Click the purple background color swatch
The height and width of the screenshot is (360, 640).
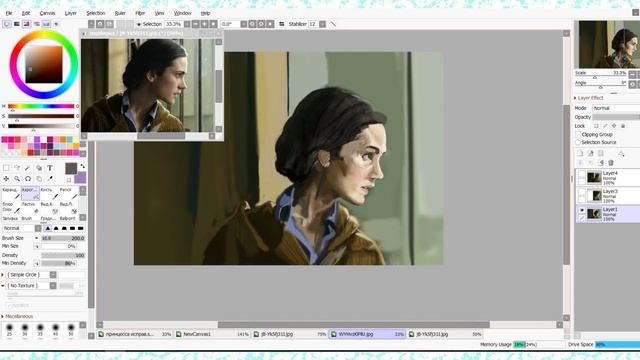80,178
